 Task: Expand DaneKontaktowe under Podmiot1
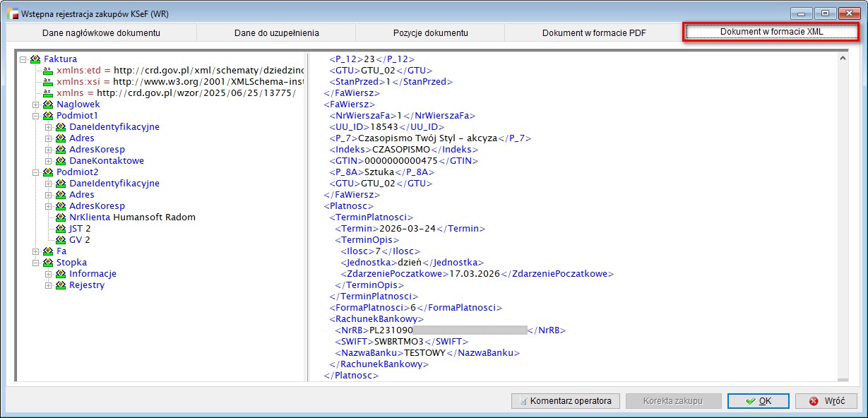(x=49, y=161)
